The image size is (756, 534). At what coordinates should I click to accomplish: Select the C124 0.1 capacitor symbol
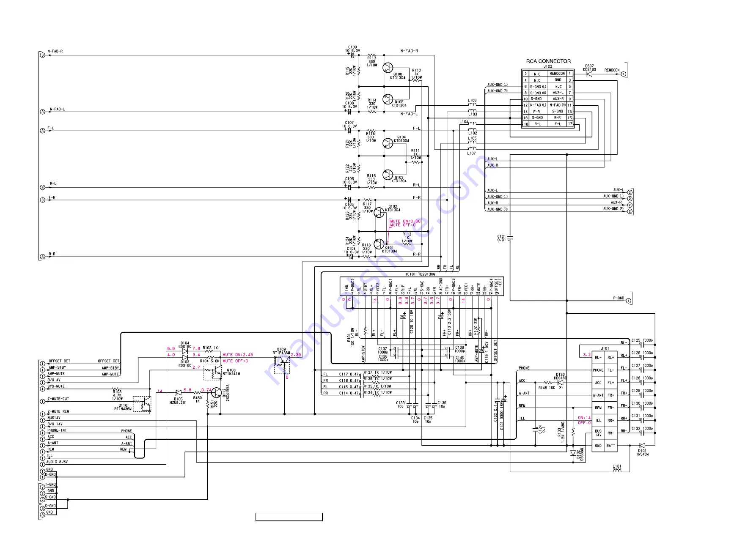click(x=535, y=430)
